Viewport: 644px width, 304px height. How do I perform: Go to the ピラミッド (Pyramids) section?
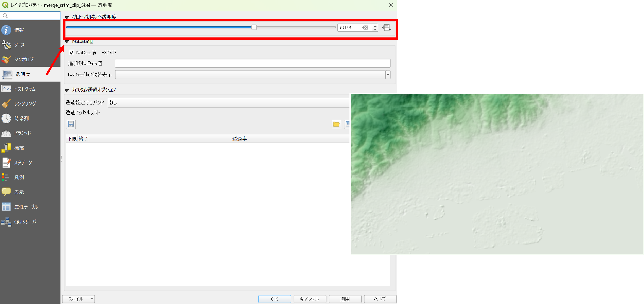pos(23,133)
